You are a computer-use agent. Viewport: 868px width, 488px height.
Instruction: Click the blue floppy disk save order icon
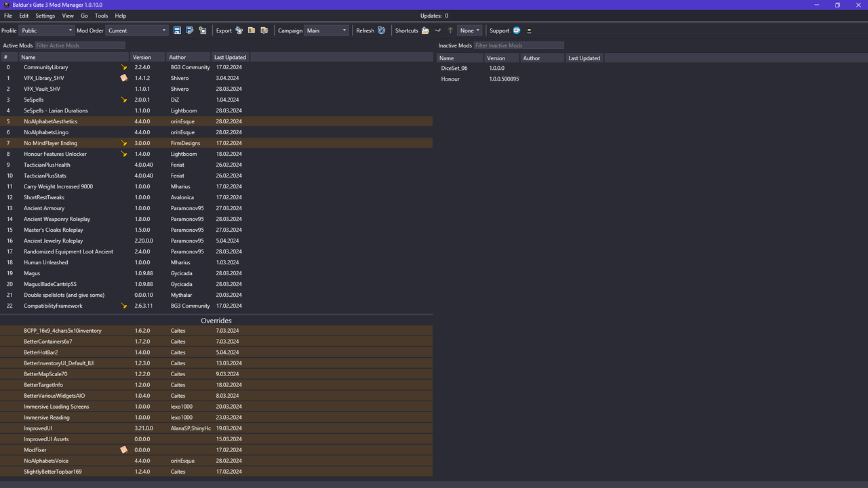pos(177,30)
